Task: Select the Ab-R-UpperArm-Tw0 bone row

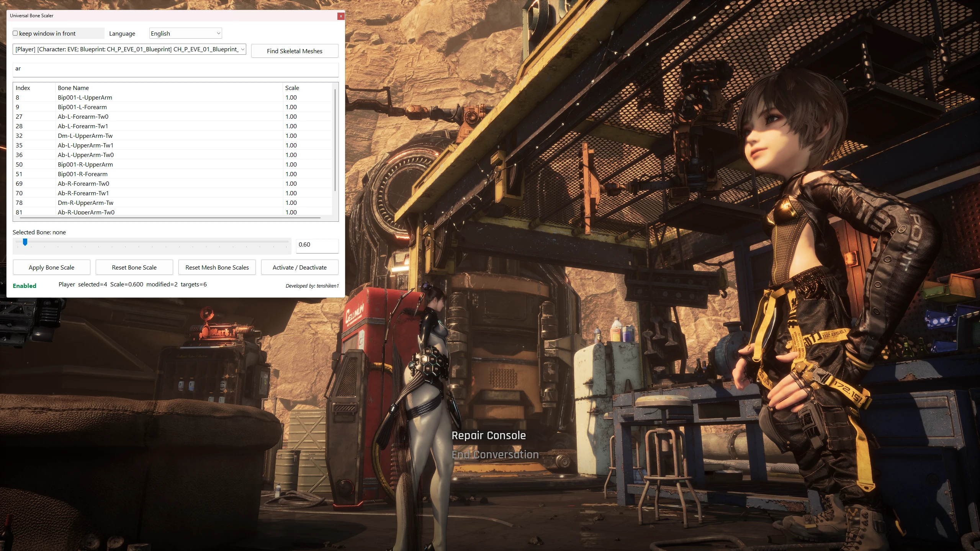Action: pos(172,212)
